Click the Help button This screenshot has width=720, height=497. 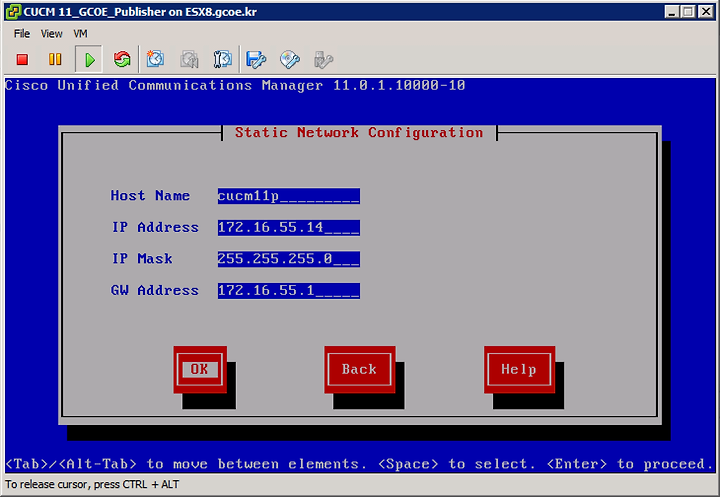point(519,369)
